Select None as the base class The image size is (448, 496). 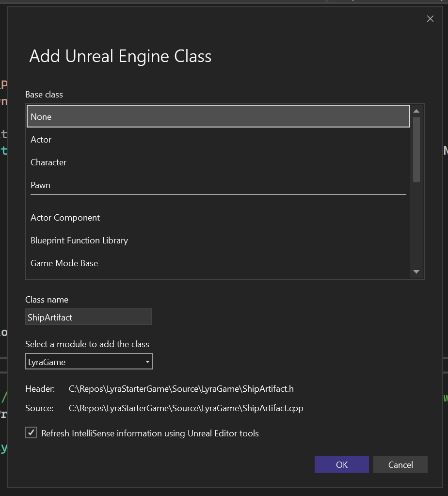click(x=218, y=117)
